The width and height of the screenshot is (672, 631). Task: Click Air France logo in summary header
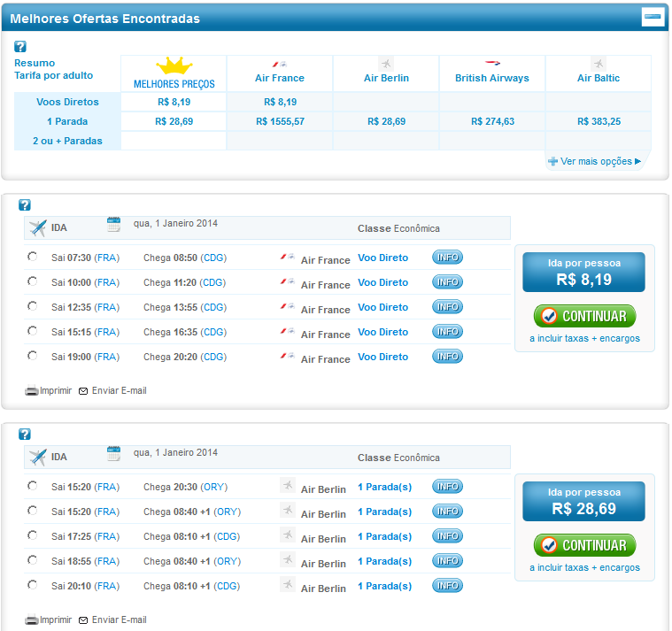click(x=280, y=65)
